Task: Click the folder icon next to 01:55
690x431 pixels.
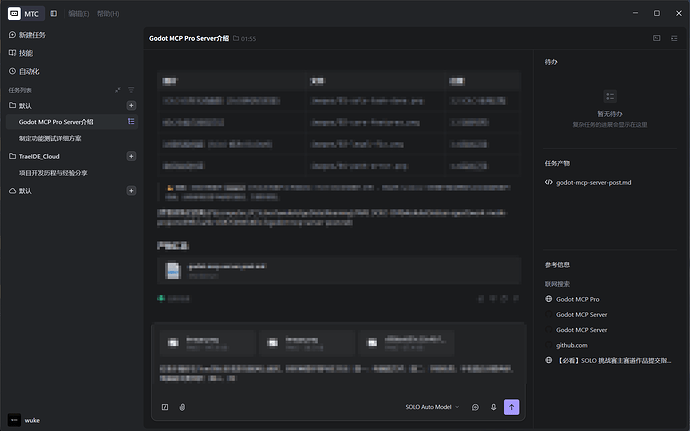Action: 236,38
